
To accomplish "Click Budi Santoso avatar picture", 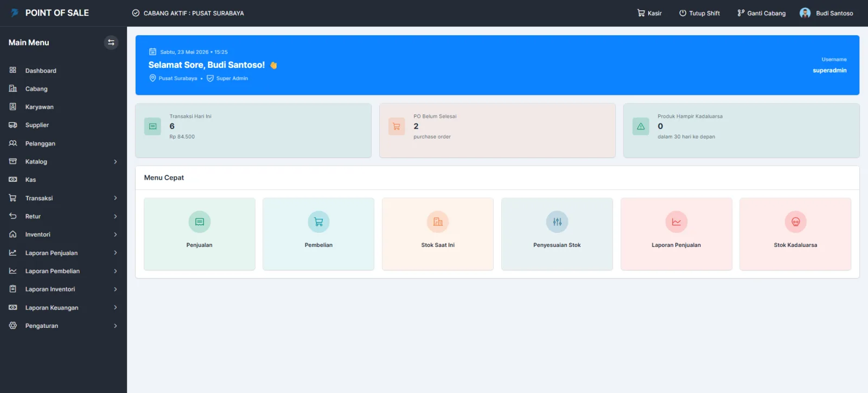I will [x=805, y=13].
